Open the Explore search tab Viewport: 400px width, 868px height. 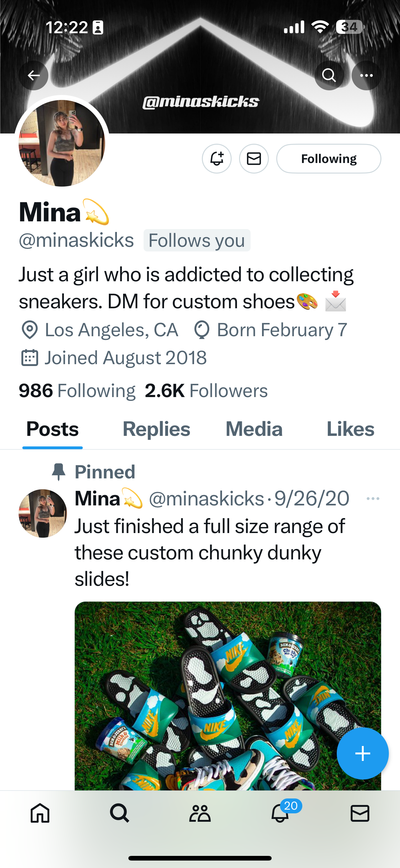120,813
